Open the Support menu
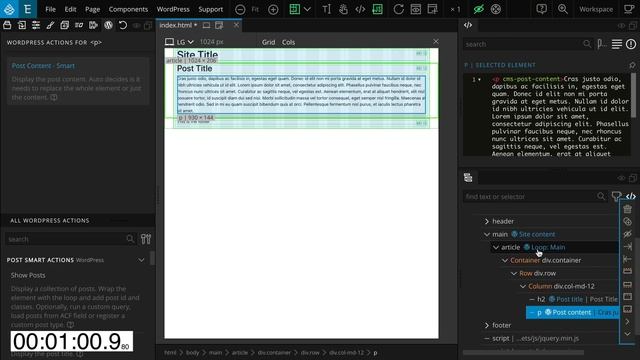640x360 pixels. pos(211,9)
